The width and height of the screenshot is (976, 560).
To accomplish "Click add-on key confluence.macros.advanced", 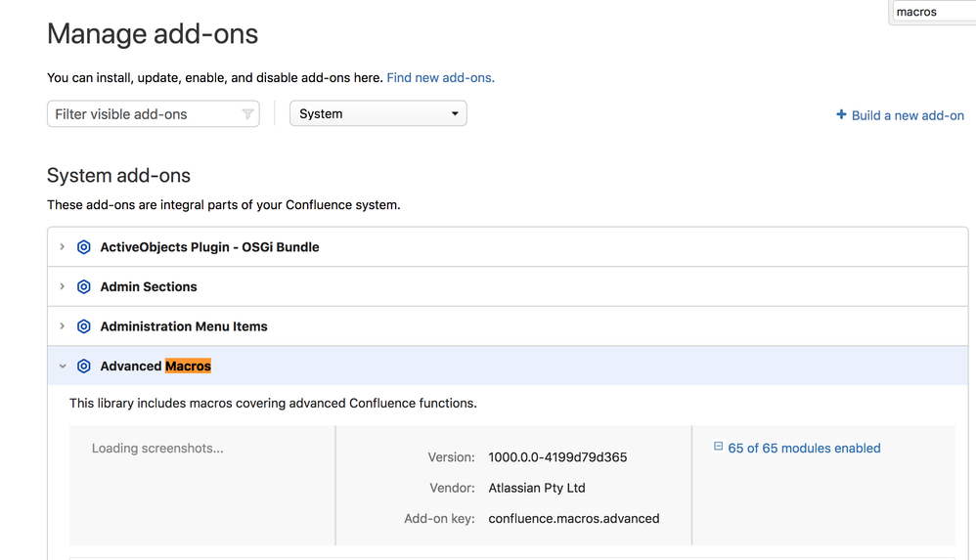I will [574, 519].
